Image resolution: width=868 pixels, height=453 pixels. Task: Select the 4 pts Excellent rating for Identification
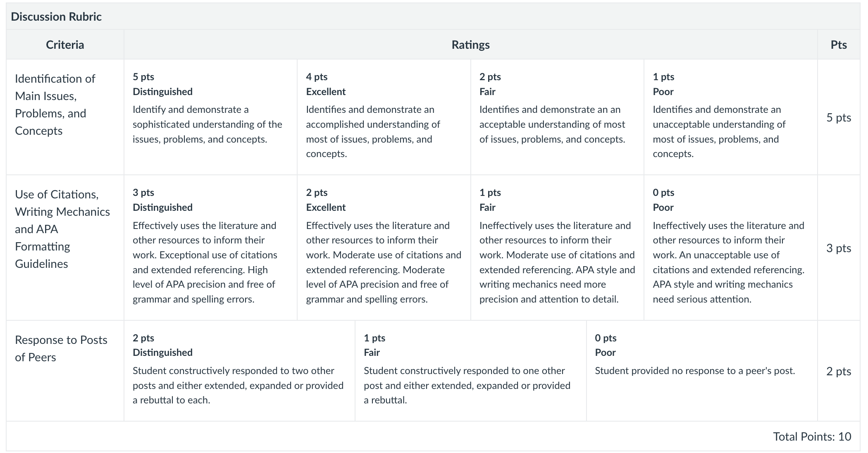click(x=384, y=117)
